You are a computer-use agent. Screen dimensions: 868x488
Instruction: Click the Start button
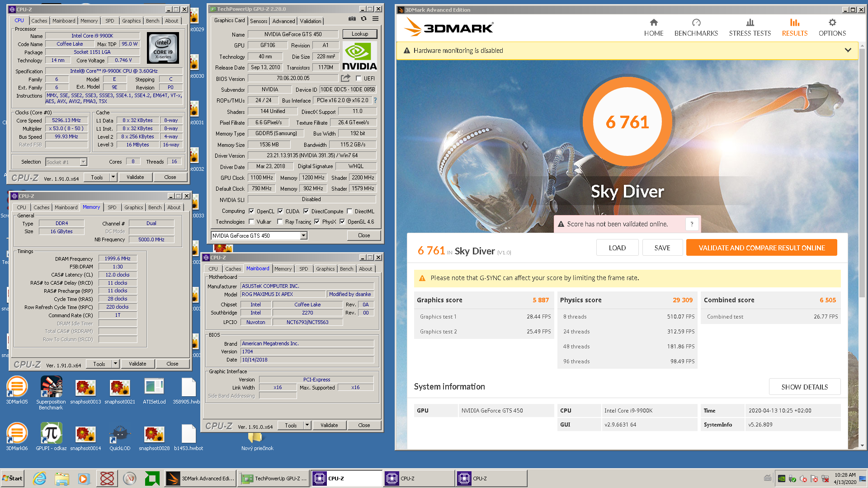[13, 479]
